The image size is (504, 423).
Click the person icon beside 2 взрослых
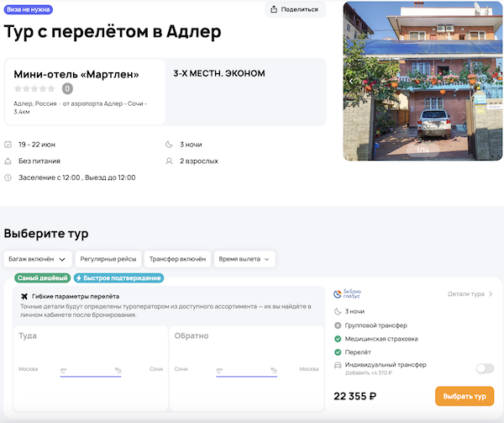(171, 161)
